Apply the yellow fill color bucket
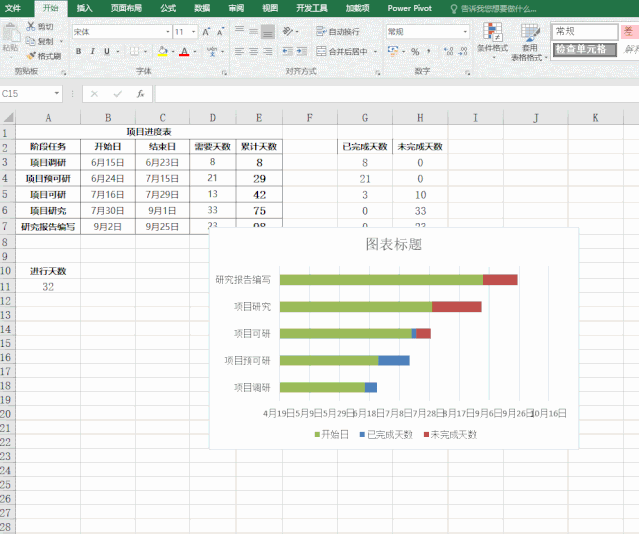The image size is (639, 534). click(x=163, y=51)
